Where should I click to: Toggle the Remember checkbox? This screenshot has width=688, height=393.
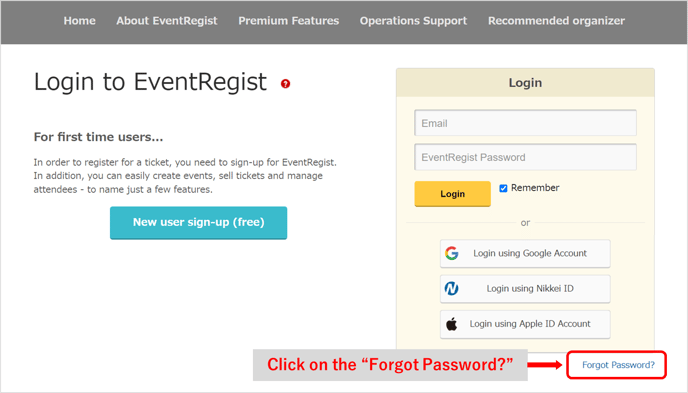click(x=503, y=188)
